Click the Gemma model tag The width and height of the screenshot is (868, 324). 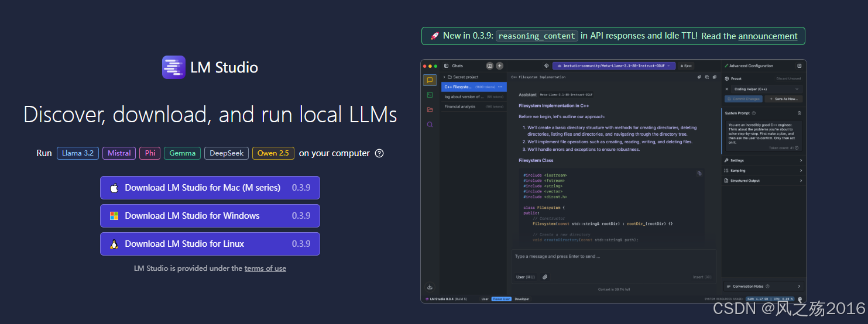tap(182, 153)
